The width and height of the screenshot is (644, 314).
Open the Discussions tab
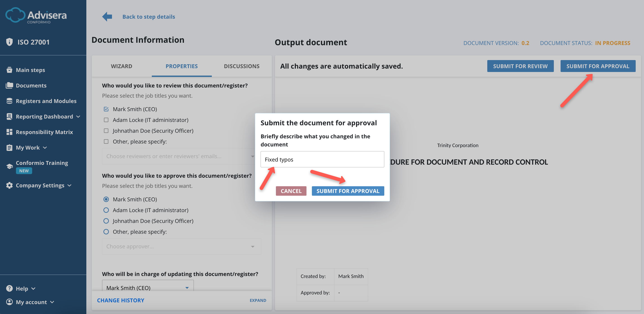pos(241,66)
